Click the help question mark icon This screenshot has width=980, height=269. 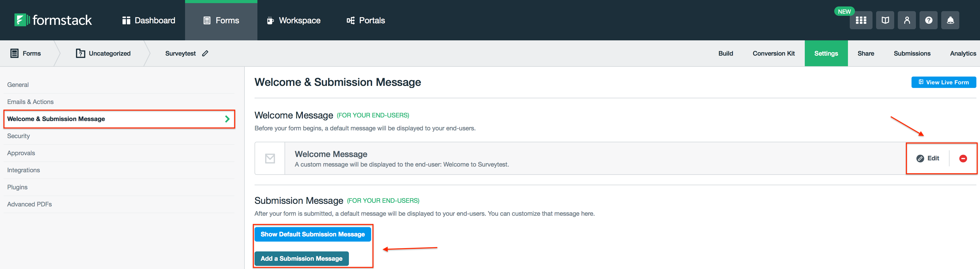pyautogui.click(x=929, y=21)
